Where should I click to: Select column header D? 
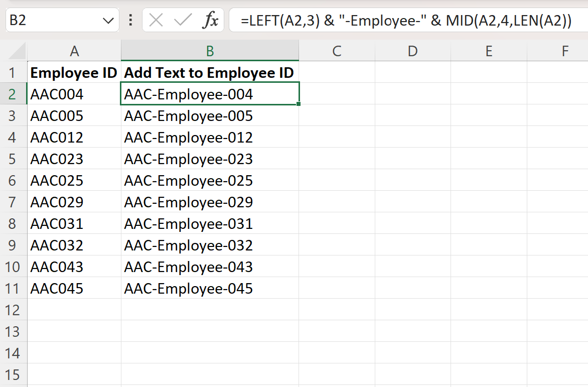(412, 51)
